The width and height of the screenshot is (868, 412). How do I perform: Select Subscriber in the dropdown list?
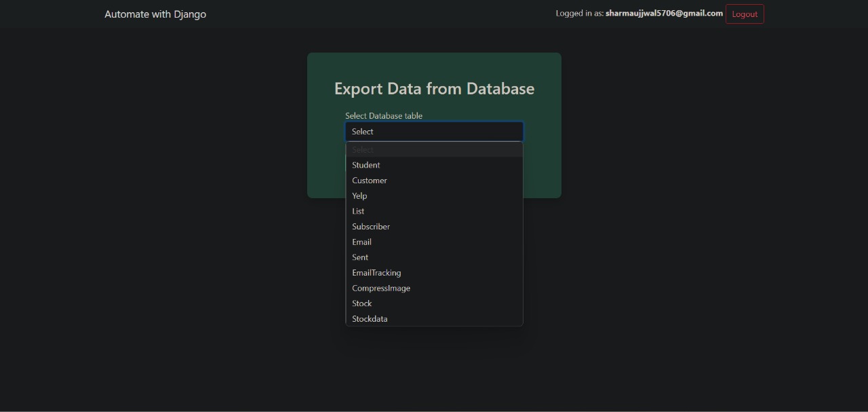coord(434,227)
